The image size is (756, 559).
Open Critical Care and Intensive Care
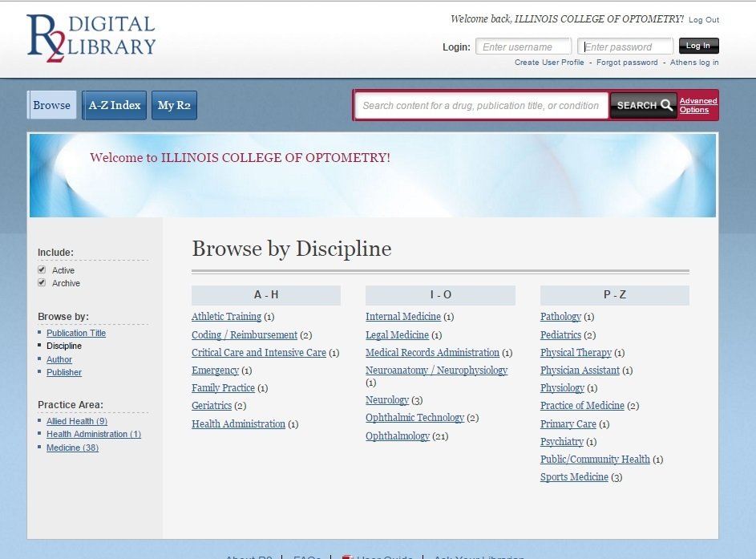259,353
